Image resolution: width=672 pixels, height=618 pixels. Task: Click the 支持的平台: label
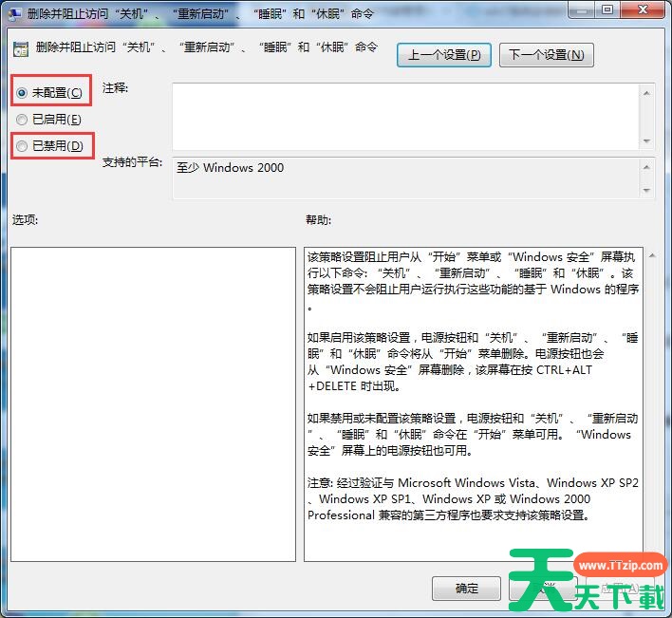(x=132, y=162)
